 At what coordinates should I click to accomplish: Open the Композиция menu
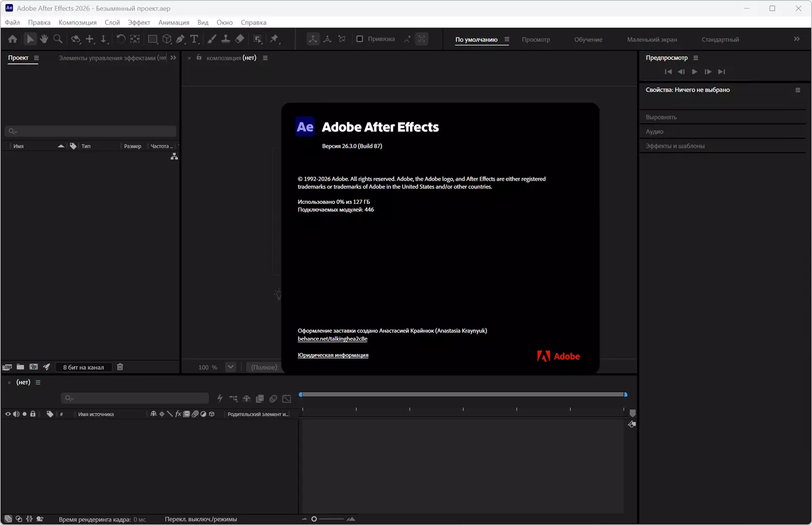coord(78,22)
